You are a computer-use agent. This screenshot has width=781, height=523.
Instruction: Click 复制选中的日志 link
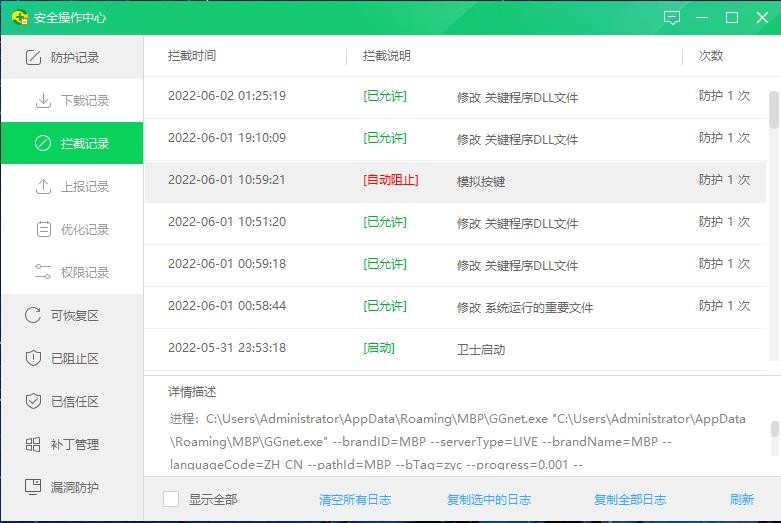click(x=490, y=499)
